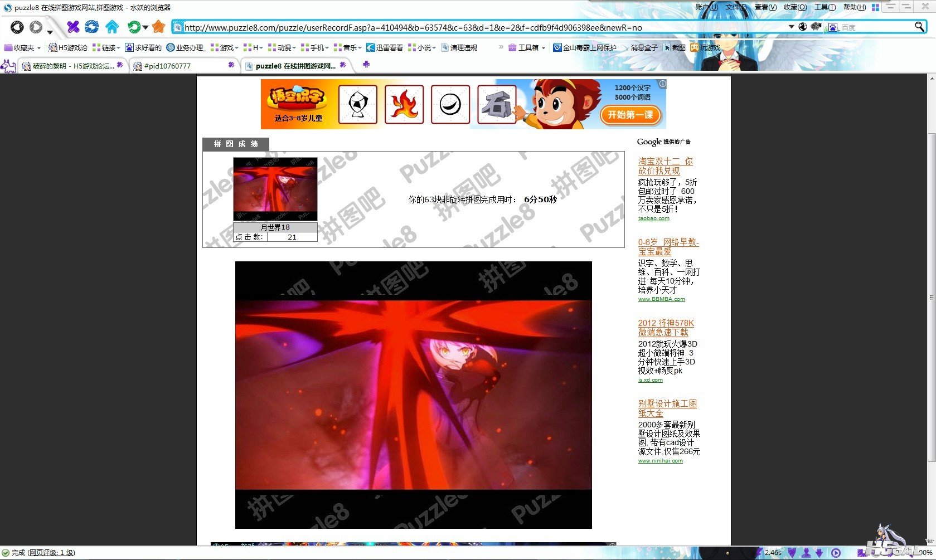
Task: Open the 帮助(H) menu
Action: (855, 7)
